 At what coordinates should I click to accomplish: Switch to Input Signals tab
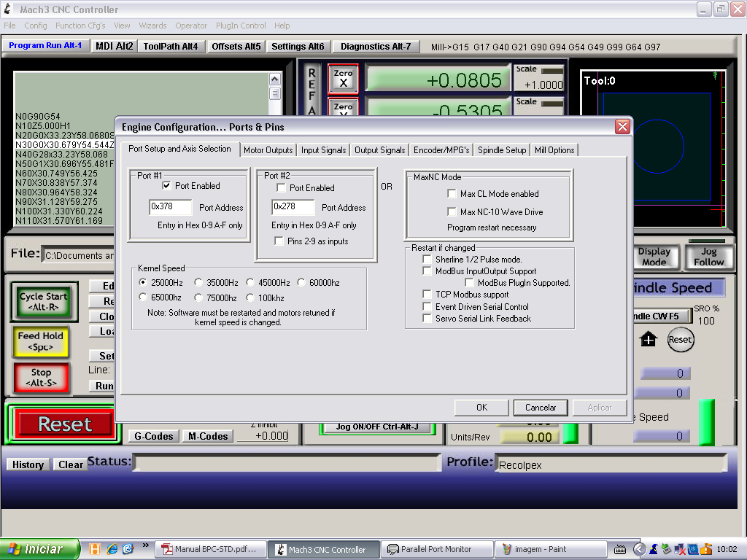pos(323,150)
